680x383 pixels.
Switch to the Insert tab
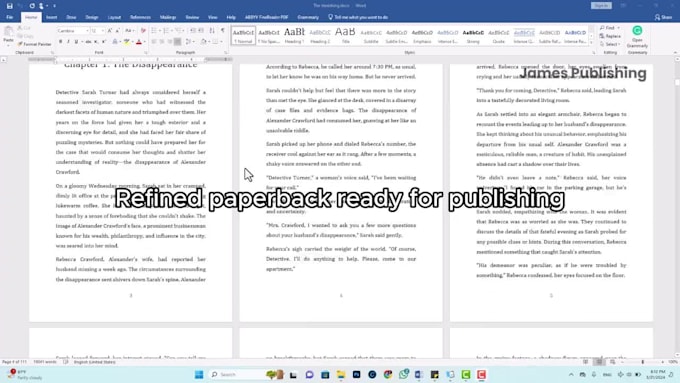pos(52,17)
